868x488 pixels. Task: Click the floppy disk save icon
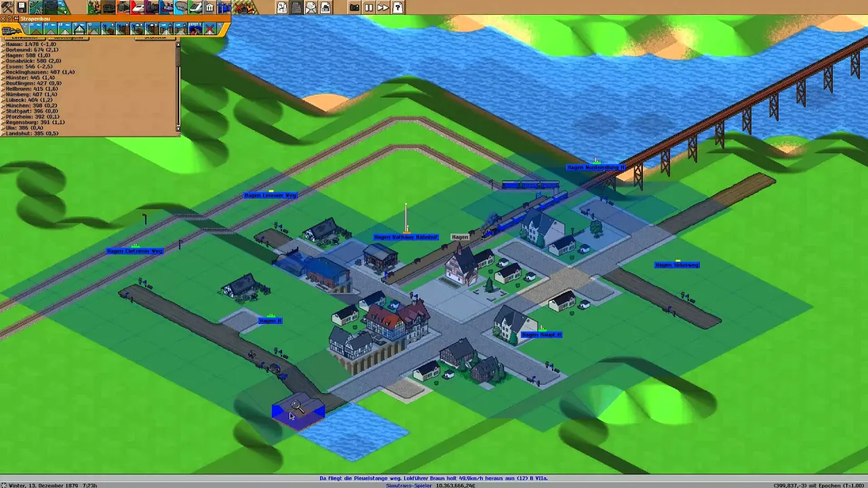(x=22, y=7)
